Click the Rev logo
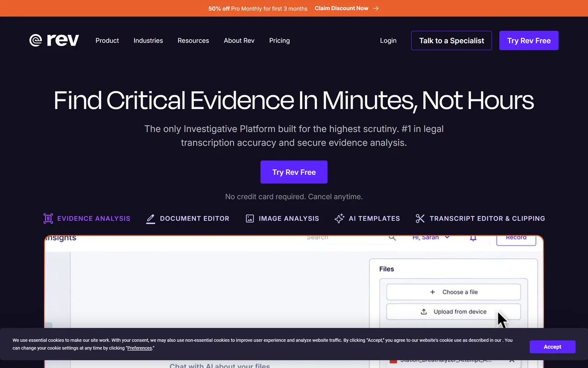 pos(54,40)
